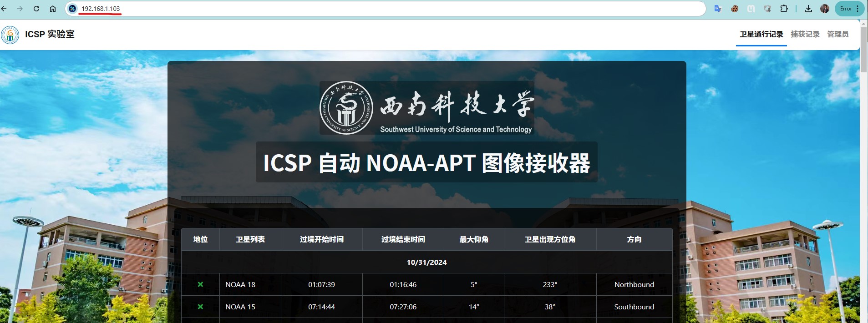Select the NOAA 18 satellite cell

coord(250,284)
